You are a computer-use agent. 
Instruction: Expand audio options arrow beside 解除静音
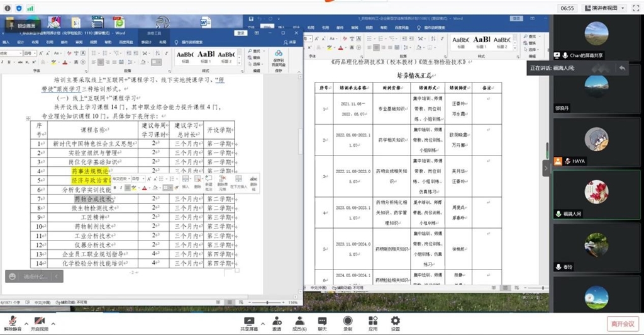[26, 324]
